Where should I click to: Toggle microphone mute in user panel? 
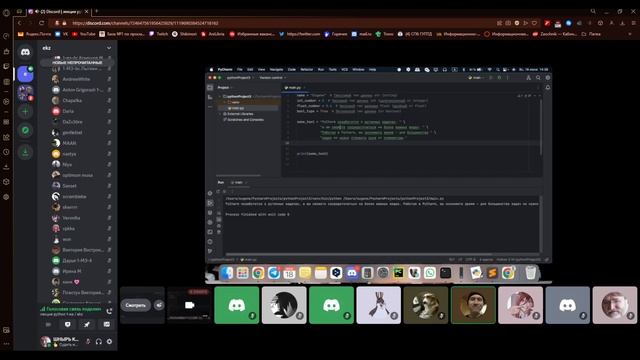pos(88,342)
